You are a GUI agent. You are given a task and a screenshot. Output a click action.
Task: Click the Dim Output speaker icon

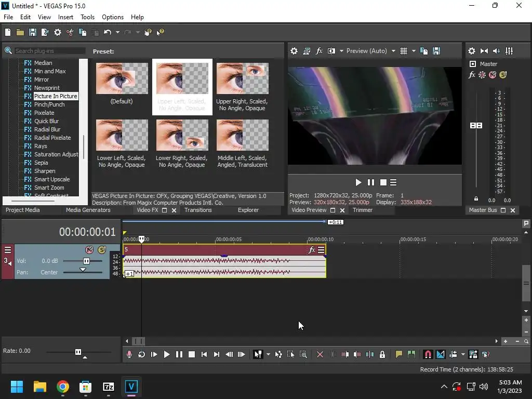pos(496,51)
